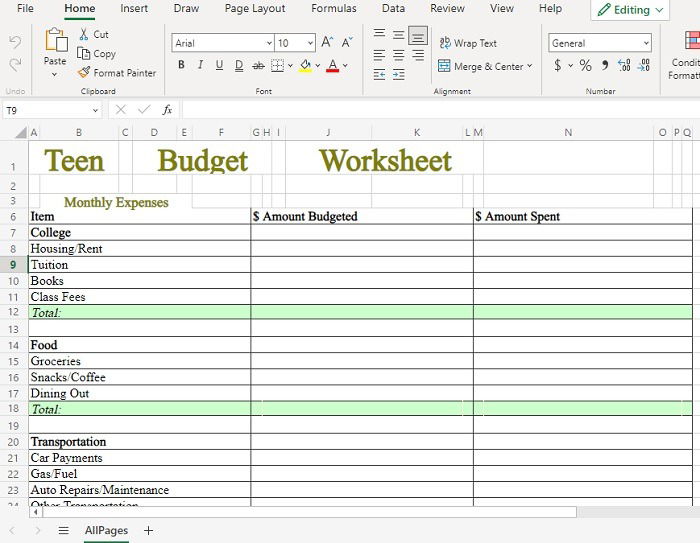Open the Fill Color dropdown arrow
700x543 pixels.
[318, 66]
